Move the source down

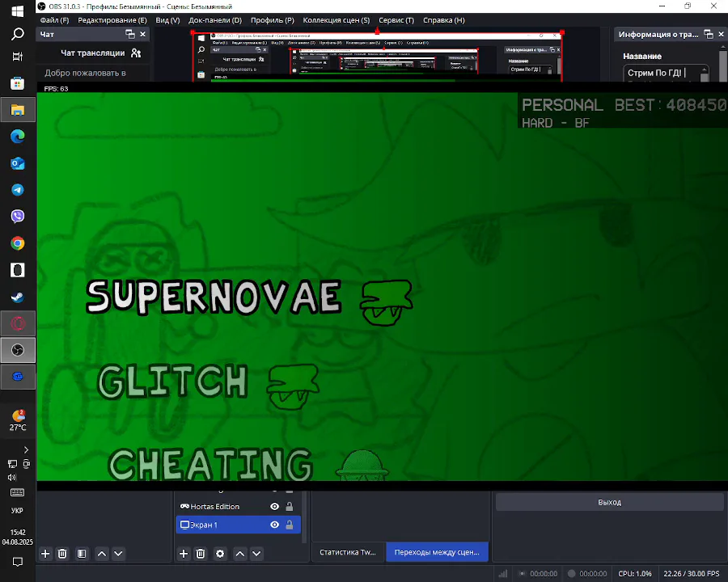[256, 554]
